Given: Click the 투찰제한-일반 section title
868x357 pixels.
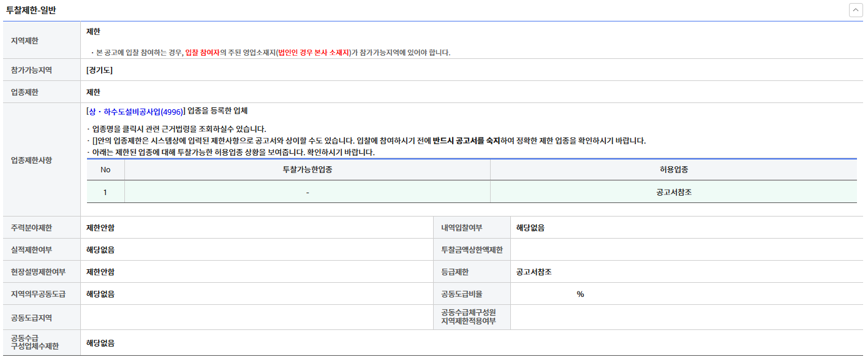Looking at the screenshot, I should 31,10.
